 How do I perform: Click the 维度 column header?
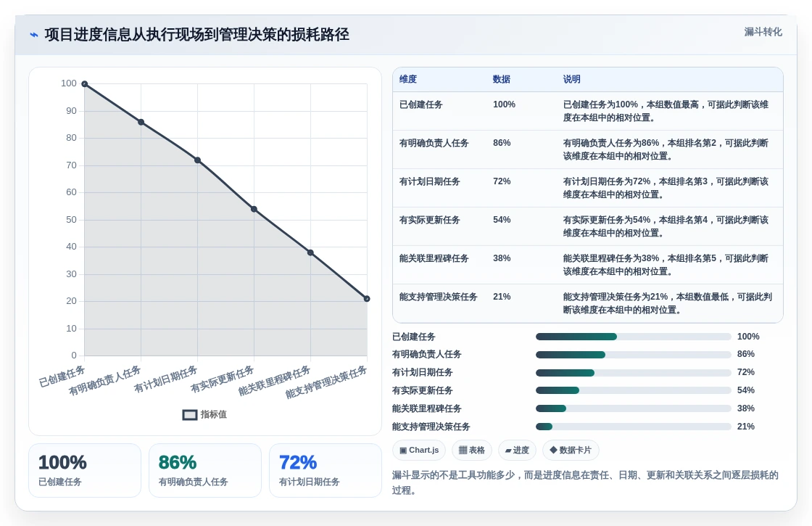(408, 79)
